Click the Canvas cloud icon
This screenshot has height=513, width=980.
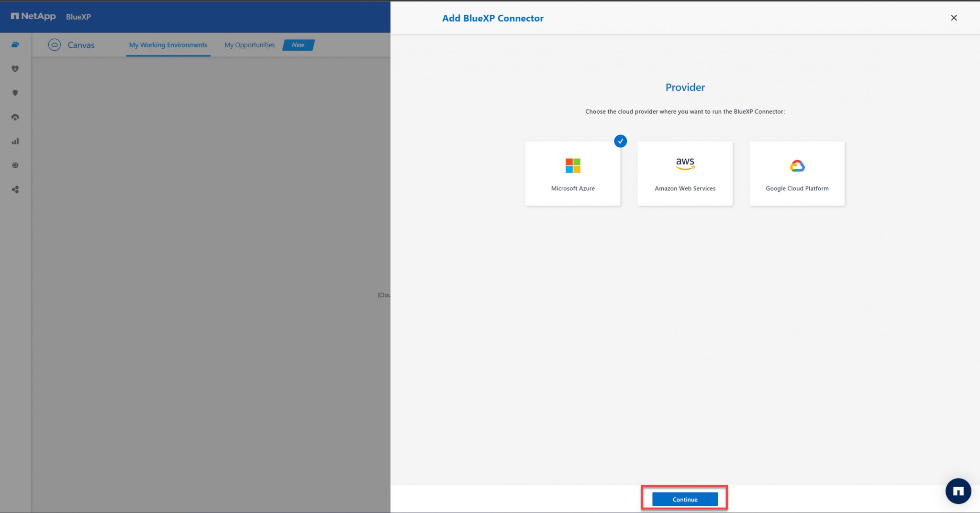[55, 44]
